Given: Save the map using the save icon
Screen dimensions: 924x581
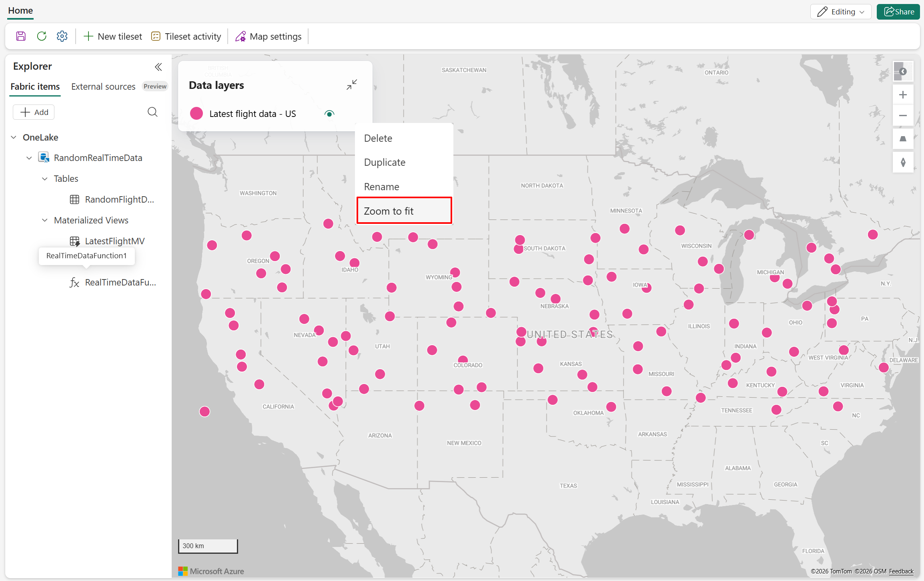Looking at the screenshot, I should tap(20, 36).
